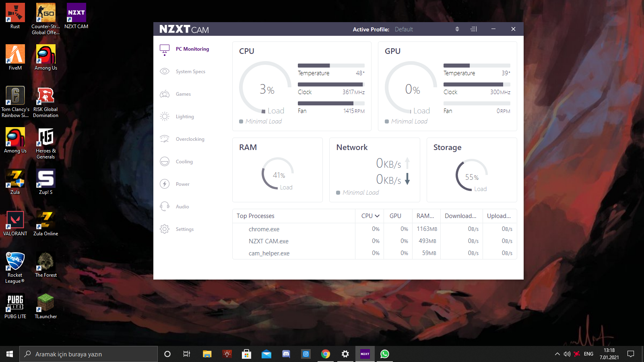Show hidden system tray icons

pos(557,354)
